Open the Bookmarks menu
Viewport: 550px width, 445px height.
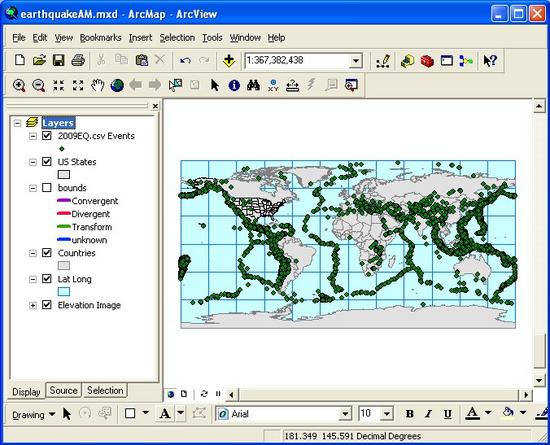101,38
